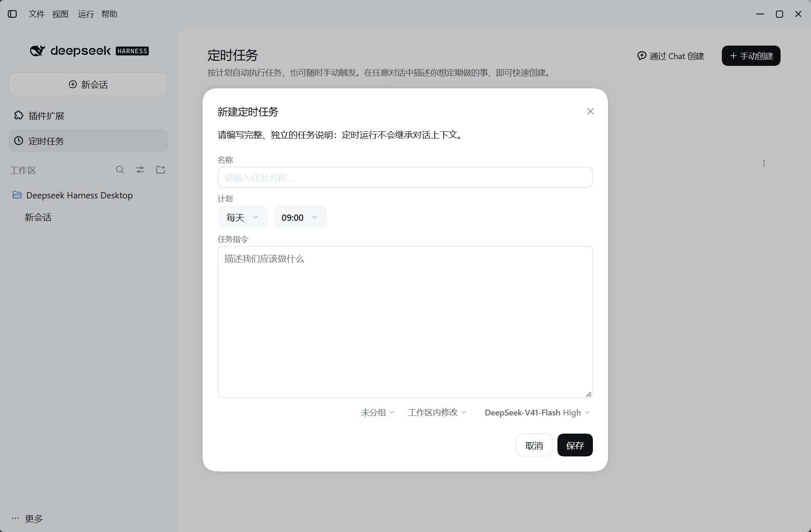Click the deepseek Harness logo
The height and width of the screenshot is (532, 811).
pos(89,51)
